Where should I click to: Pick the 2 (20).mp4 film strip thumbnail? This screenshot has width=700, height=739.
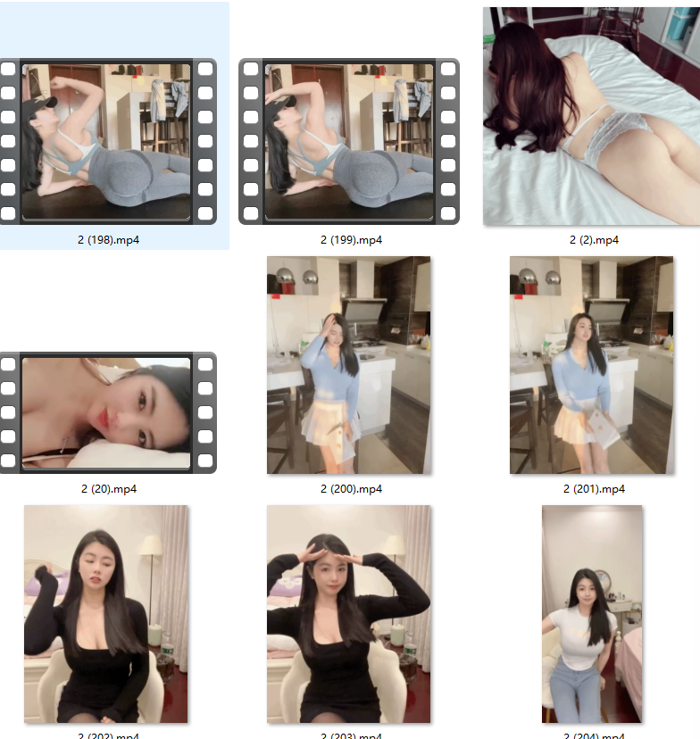pyautogui.click(x=107, y=412)
